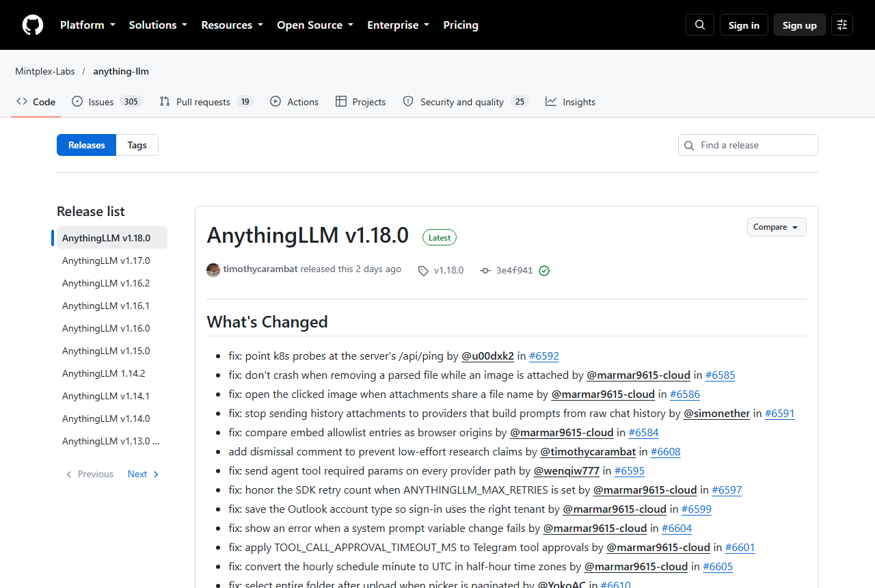Image resolution: width=875 pixels, height=588 pixels.
Task: Go to the GitHub homepage logo
Action: click(33, 25)
